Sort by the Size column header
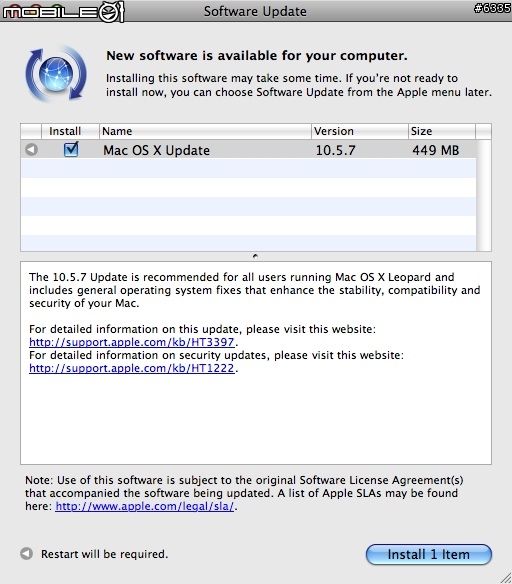Screen dimensions: 512x584 [x=442, y=131]
